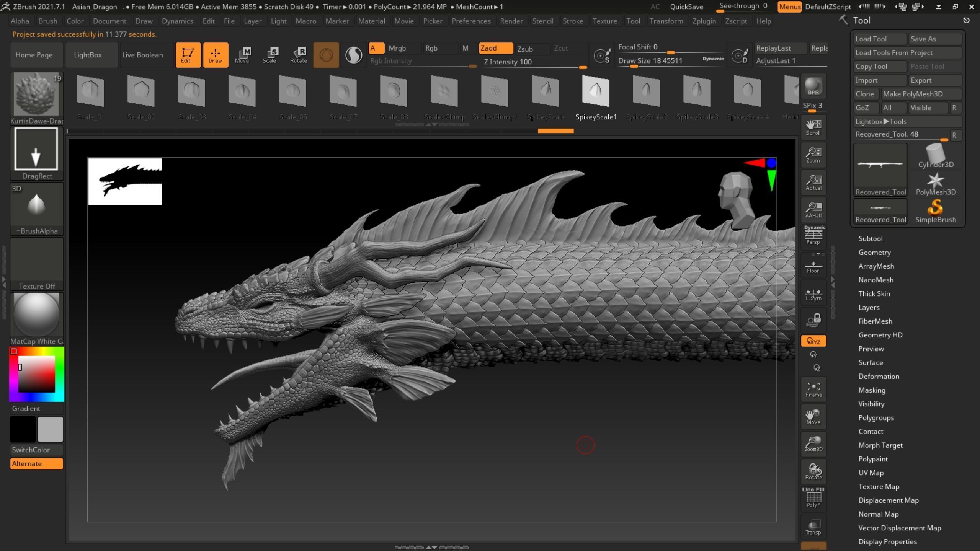
Task: Adjust the Z Intensity slider
Action: click(534, 62)
